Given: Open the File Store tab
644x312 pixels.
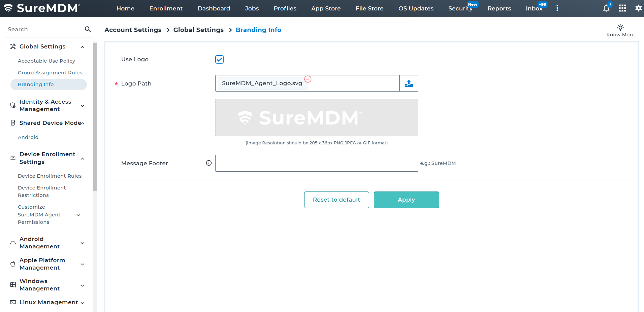Looking at the screenshot, I should point(369,8).
